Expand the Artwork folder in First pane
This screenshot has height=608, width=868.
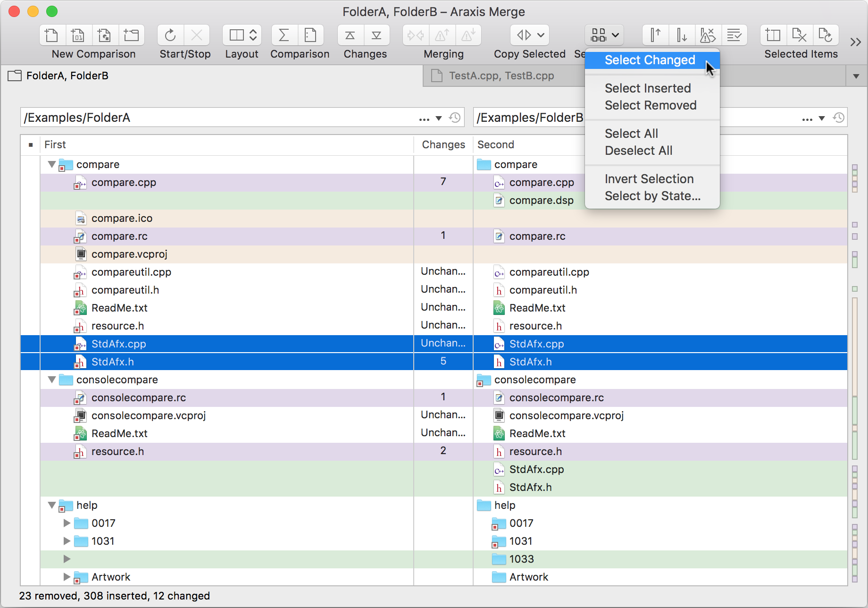pyautogui.click(x=66, y=576)
